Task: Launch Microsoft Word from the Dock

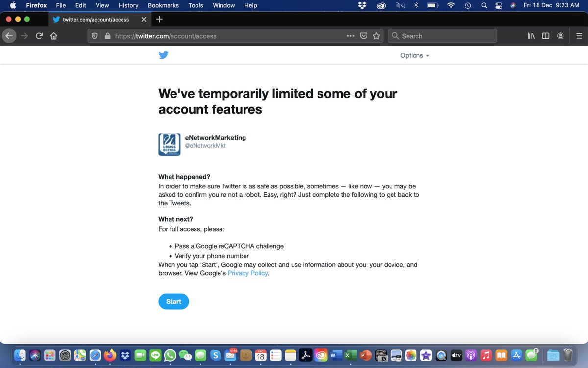Action: tap(336, 355)
